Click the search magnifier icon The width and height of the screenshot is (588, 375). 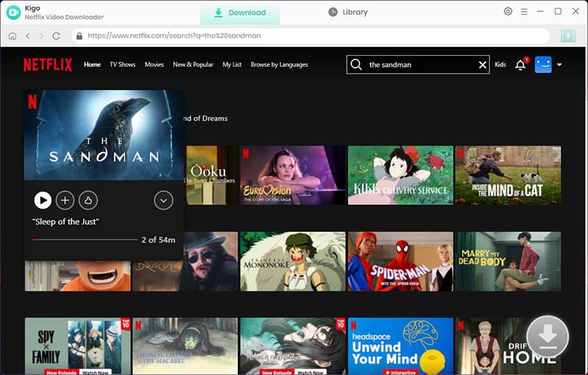click(356, 65)
